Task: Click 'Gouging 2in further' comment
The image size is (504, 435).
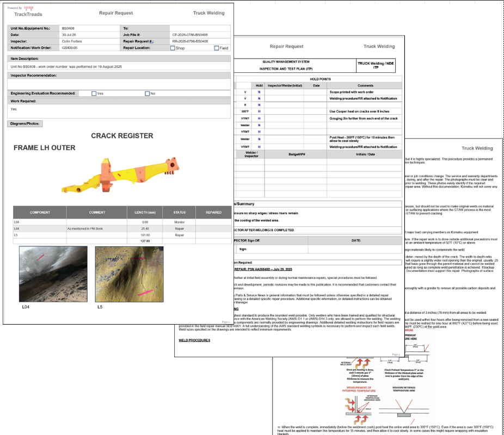Action: 364,119
